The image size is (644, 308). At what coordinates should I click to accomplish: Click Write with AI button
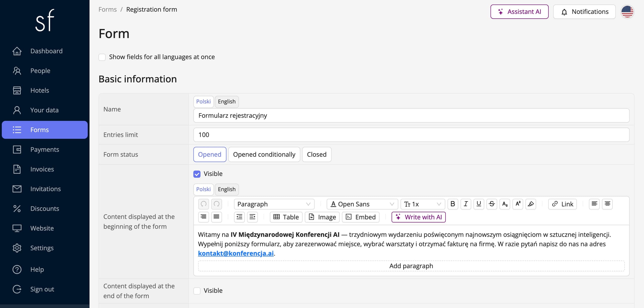coord(419,217)
